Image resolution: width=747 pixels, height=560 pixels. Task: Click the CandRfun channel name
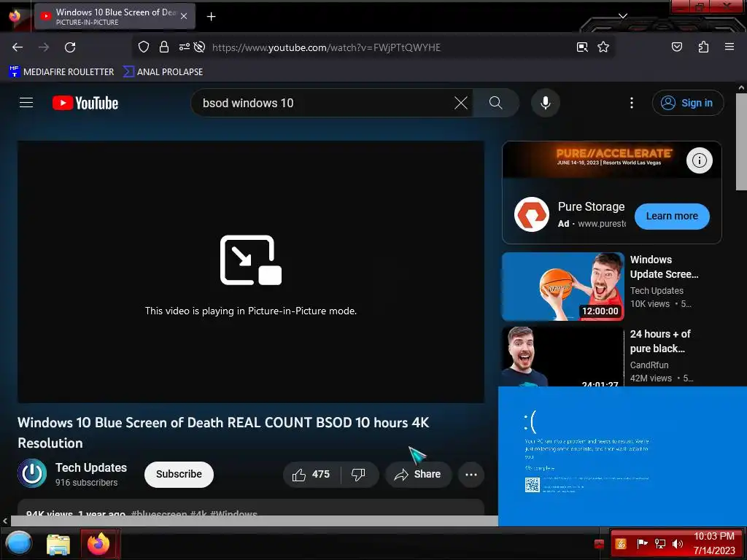[x=649, y=365]
